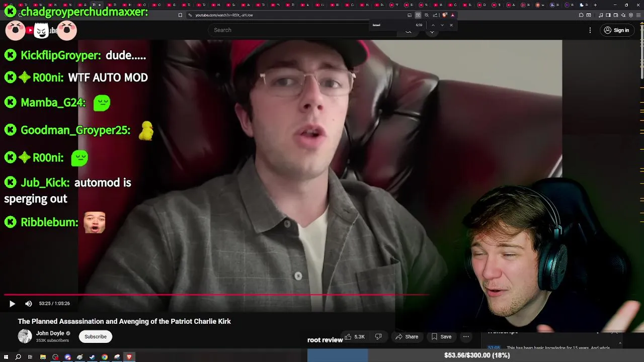Click the Goodman_Groyper25 chat username
This screenshot has width=644, height=362.
point(75,131)
